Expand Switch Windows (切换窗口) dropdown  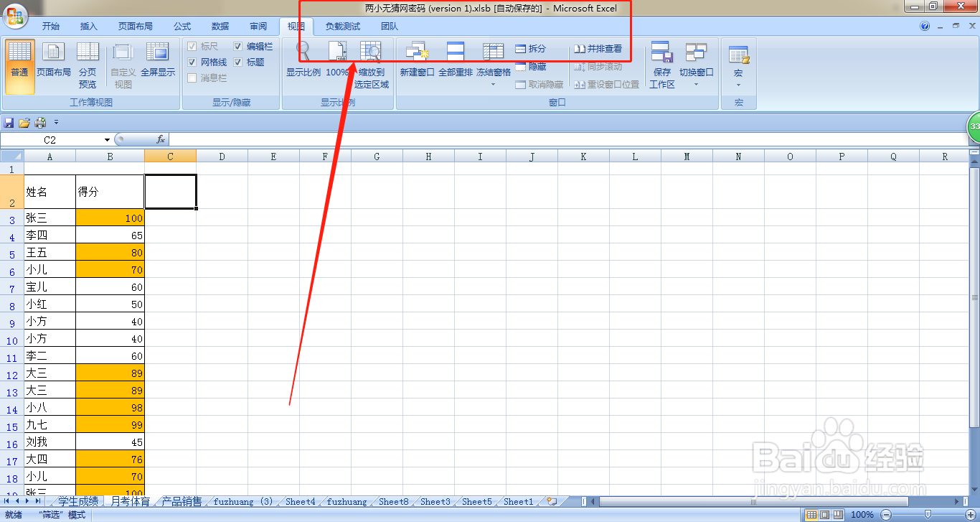click(696, 85)
